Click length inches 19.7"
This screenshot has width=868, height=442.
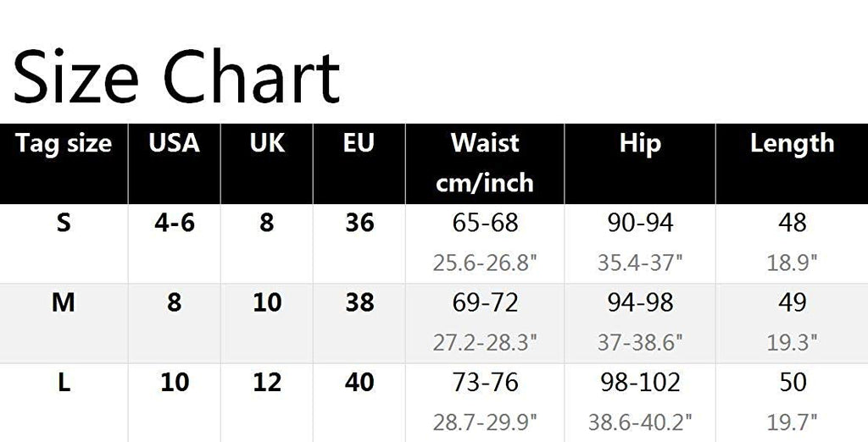(x=792, y=422)
